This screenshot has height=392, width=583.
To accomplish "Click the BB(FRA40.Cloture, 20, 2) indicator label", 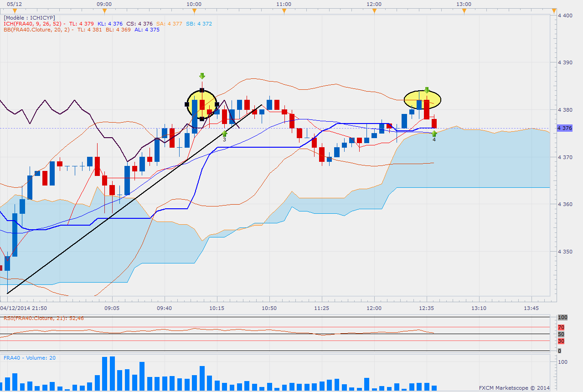I will pyautogui.click(x=38, y=29).
